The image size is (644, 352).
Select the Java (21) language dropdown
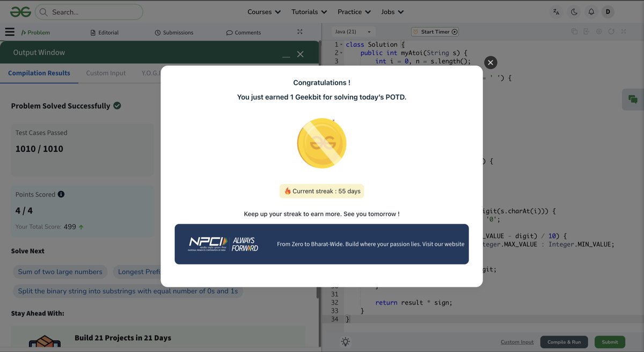pyautogui.click(x=353, y=32)
